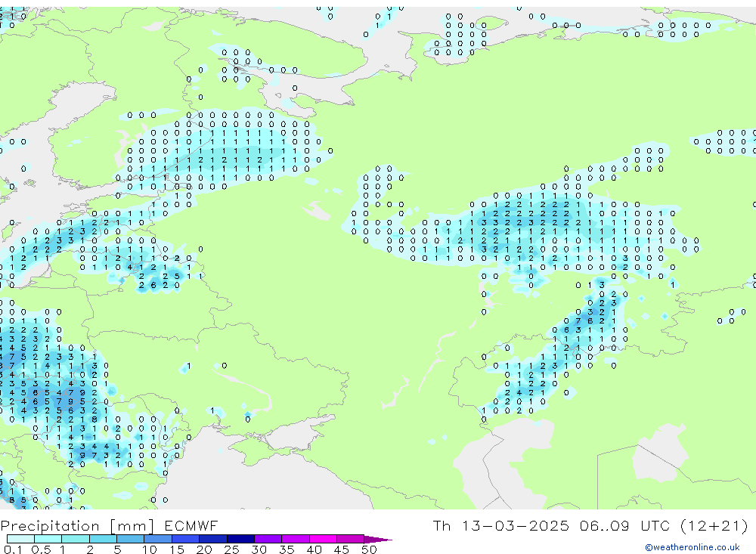
Task: Pick the purple swatch between 35 and 40
Action: (296, 539)
